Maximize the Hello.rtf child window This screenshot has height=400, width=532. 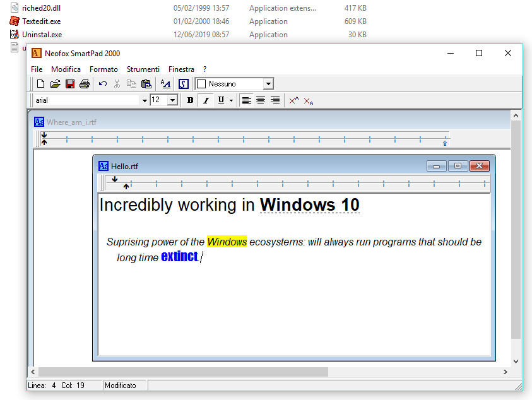pos(458,166)
